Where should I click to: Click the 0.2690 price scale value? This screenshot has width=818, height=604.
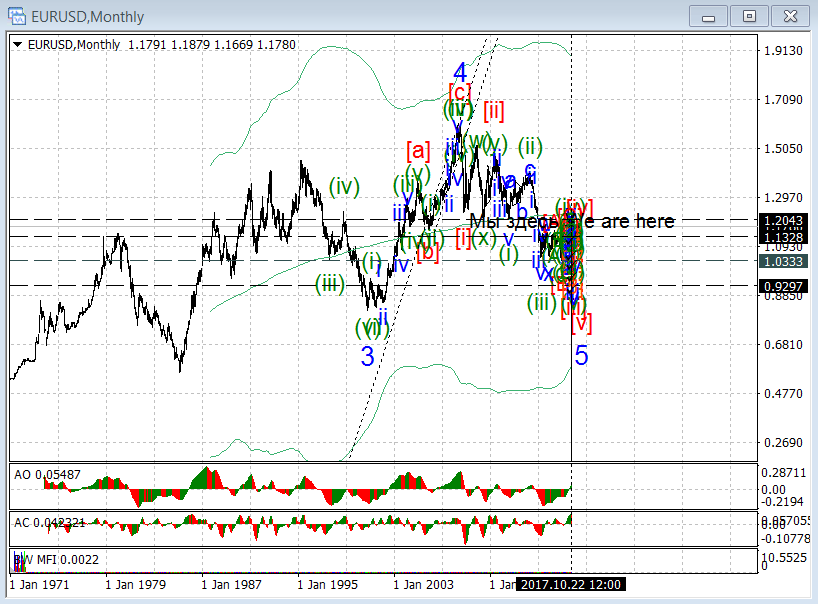[783, 443]
